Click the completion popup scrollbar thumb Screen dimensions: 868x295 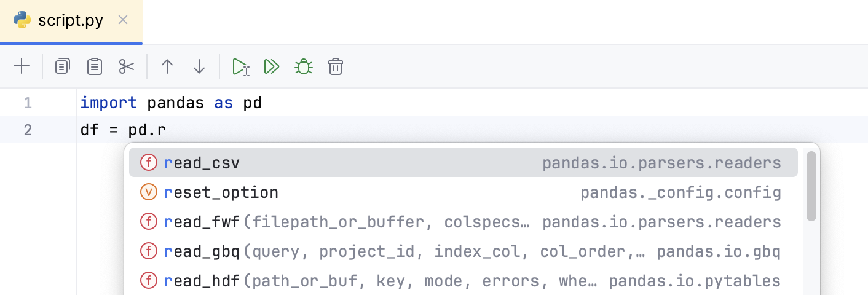pyautogui.click(x=811, y=186)
